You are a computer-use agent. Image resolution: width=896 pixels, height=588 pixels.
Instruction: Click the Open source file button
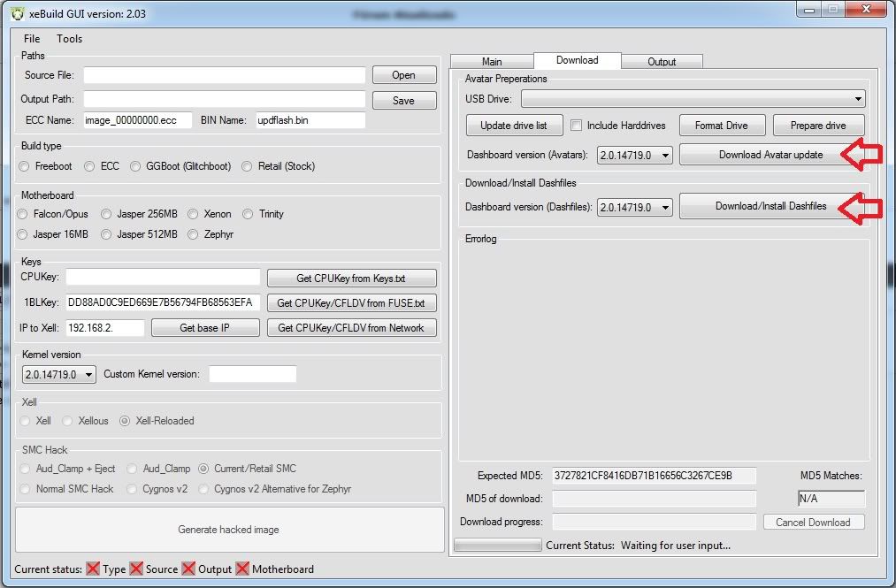[404, 75]
